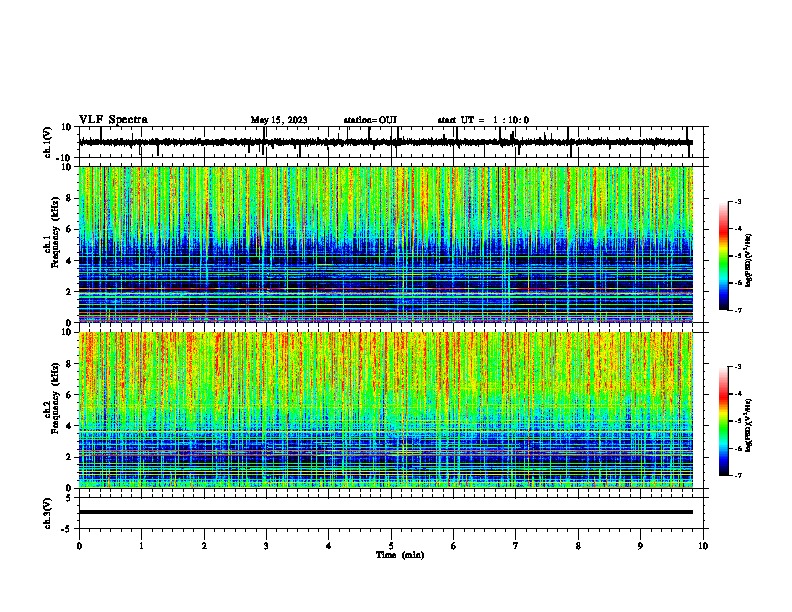Click time axis tick label "10"
This screenshot has width=792, height=612.
[703, 546]
